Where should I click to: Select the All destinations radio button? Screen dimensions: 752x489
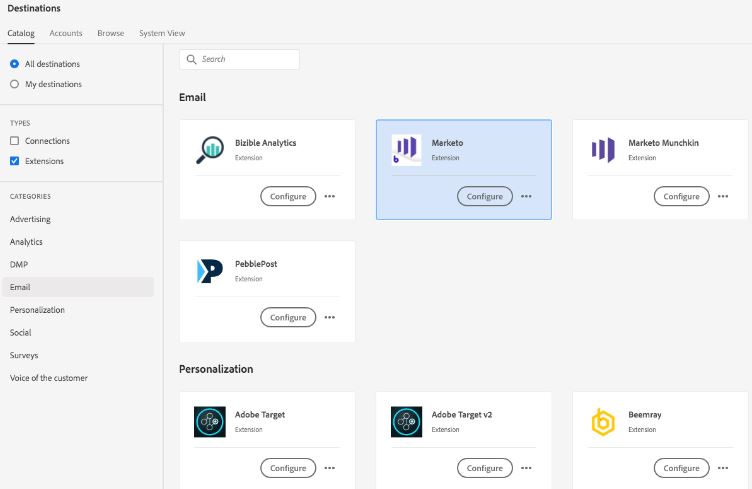[x=14, y=64]
